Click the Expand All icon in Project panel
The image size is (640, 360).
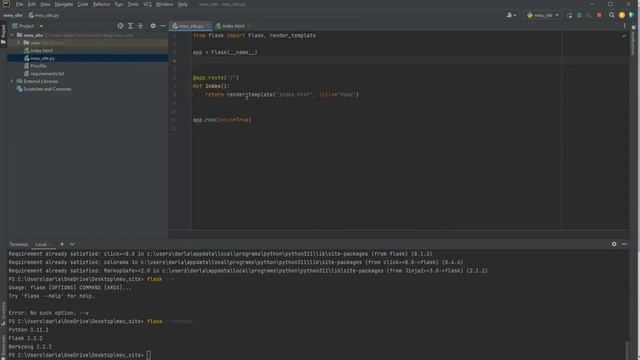click(131, 26)
